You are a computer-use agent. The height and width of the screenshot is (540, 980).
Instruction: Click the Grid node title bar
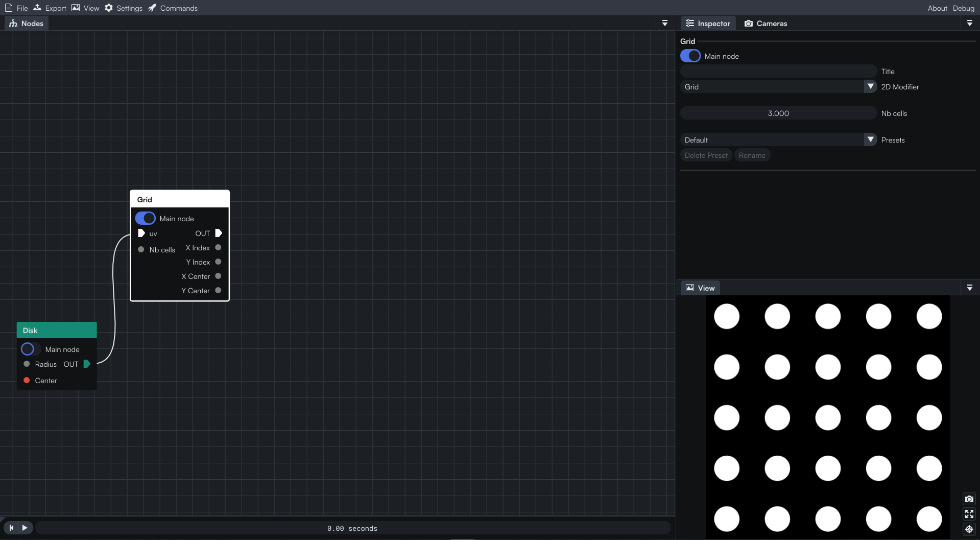point(180,200)
